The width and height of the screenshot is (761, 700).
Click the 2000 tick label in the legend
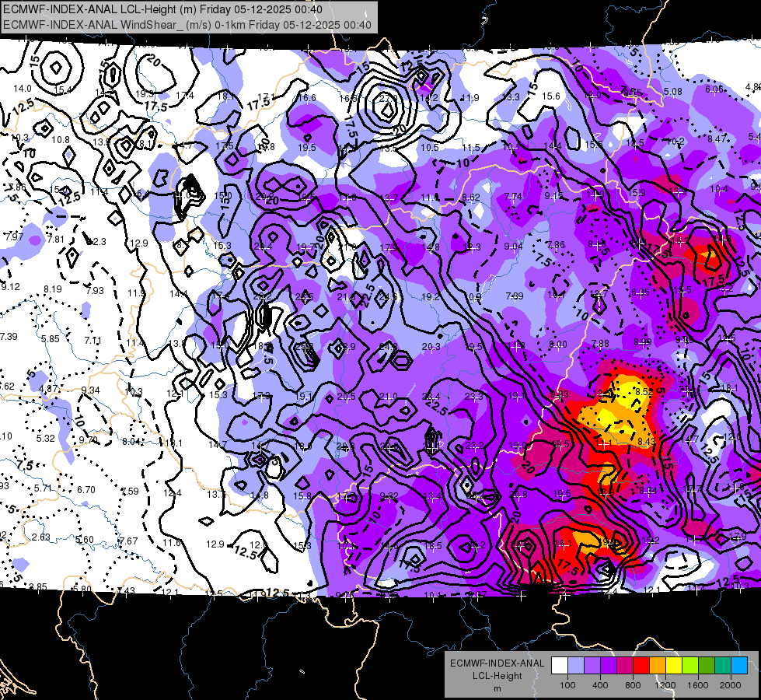731,685
